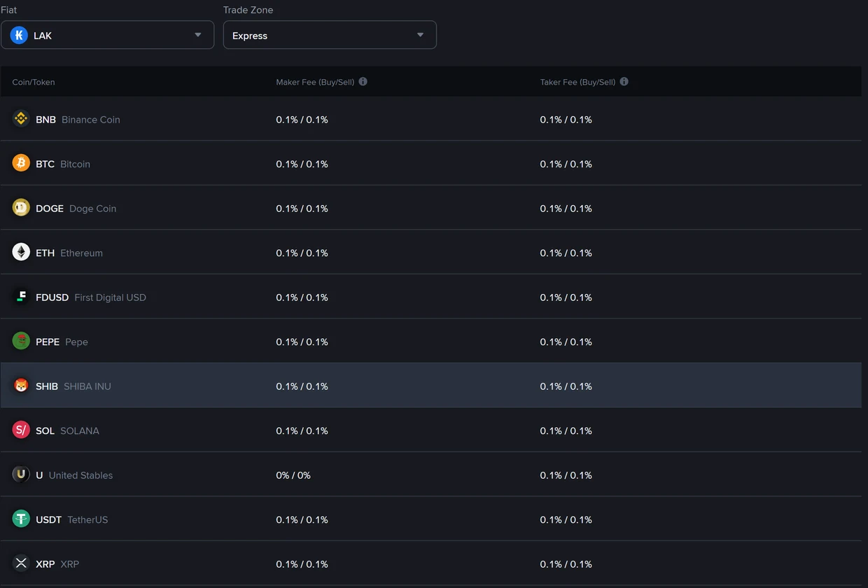Select the ETH Ethereum label
This screenshot has width=868, height=588.
(69, 253)
